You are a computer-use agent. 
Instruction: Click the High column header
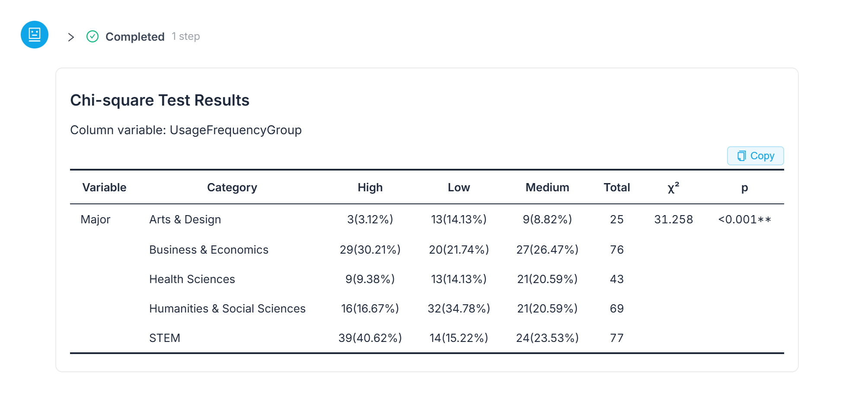pos(370,187)
